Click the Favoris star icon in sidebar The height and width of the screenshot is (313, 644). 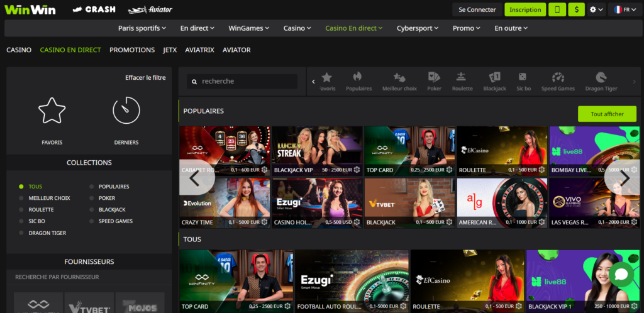[52, 111]
